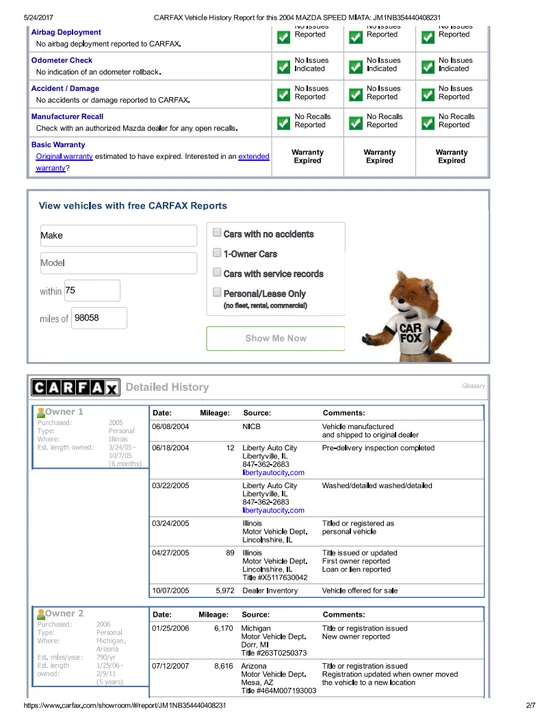Click 'Pre-delivery inspection completed' comment

(x=378, y=448)
